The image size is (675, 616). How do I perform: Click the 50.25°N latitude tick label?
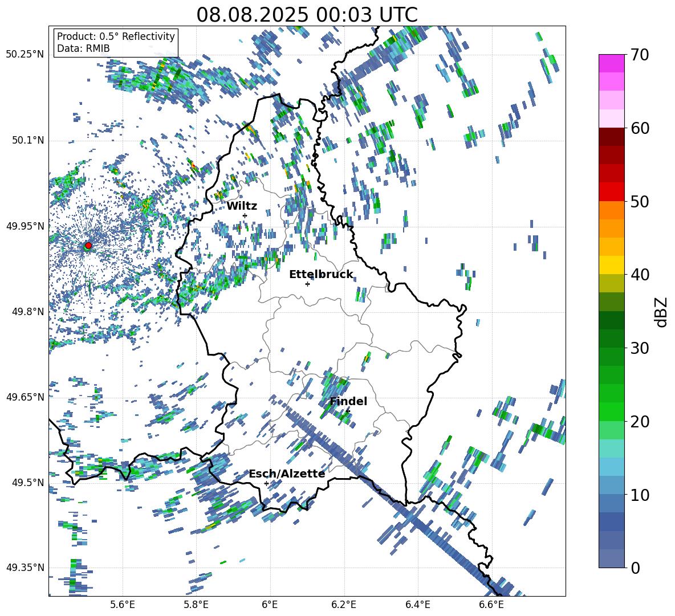tap(25, 54)
